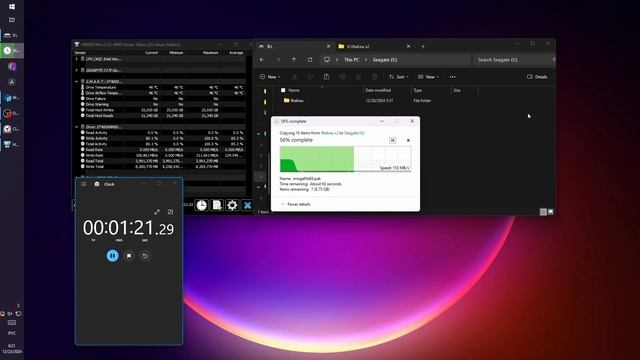
Task: Click the Paste clipboard icon in Explorer toolbar
Action: [326, 77]
